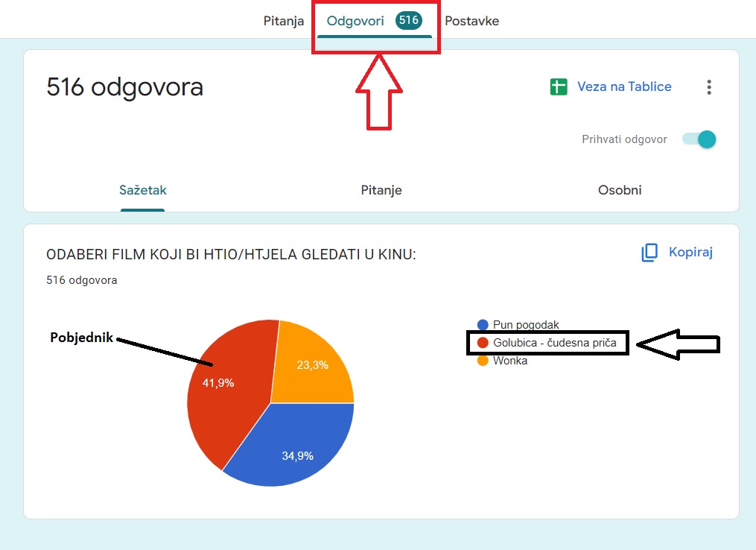This screenshot has width=756, height=550.
Task: Click the green Sheets icon
Action: pyautogui.click(x=559, y=87)
